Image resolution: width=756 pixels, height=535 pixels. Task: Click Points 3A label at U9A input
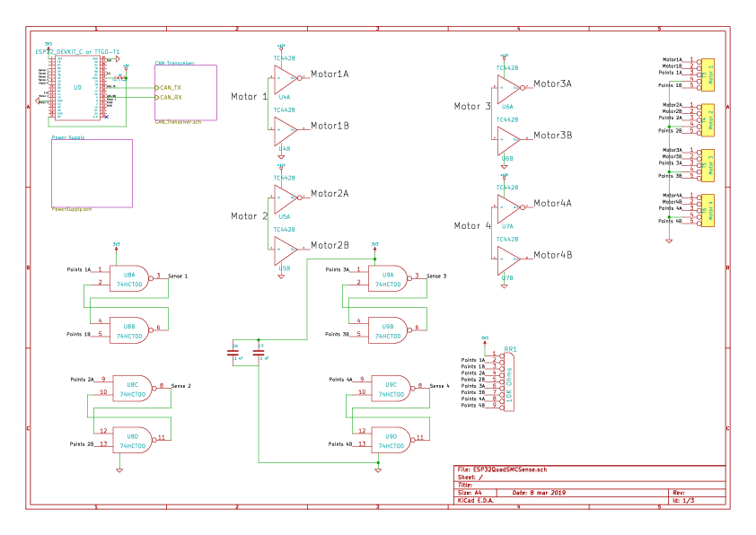(337, 270)
